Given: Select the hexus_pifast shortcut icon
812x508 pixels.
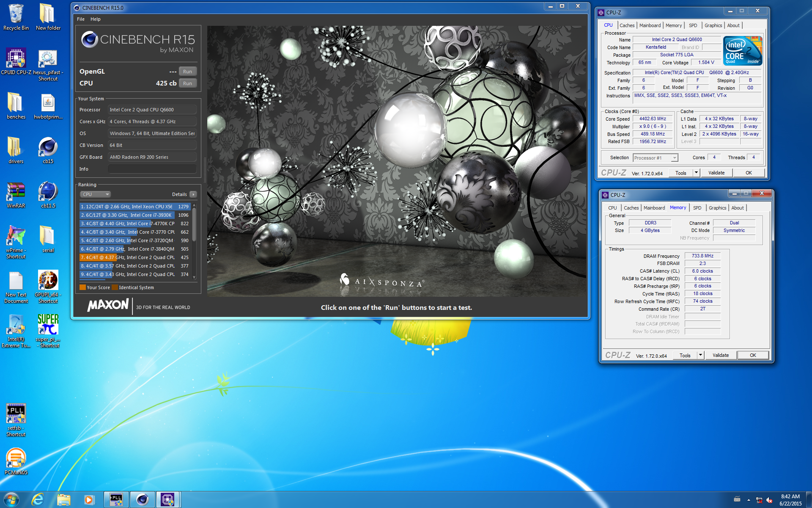Looking at the screenshot, I should click(48, 64).
